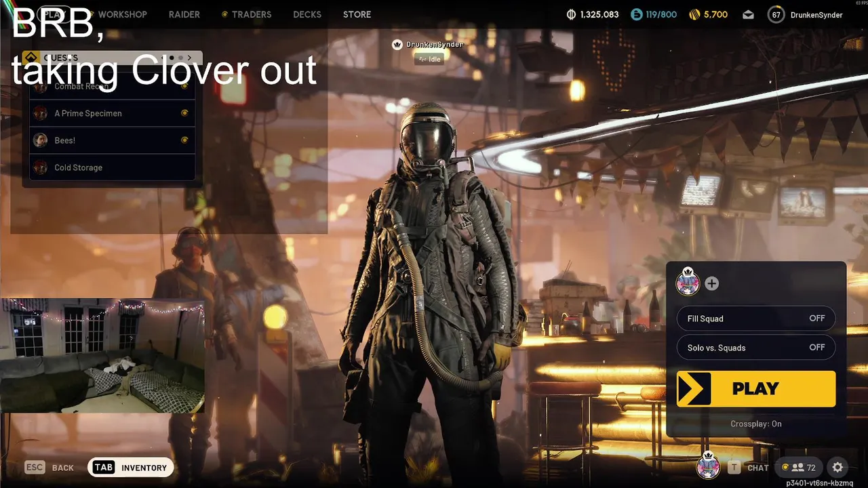The height and width of the screenshot is (488, 868).
Task: Click the webcam overlay thumbnail
Action: pyautogui.click(x=102, y=355)
